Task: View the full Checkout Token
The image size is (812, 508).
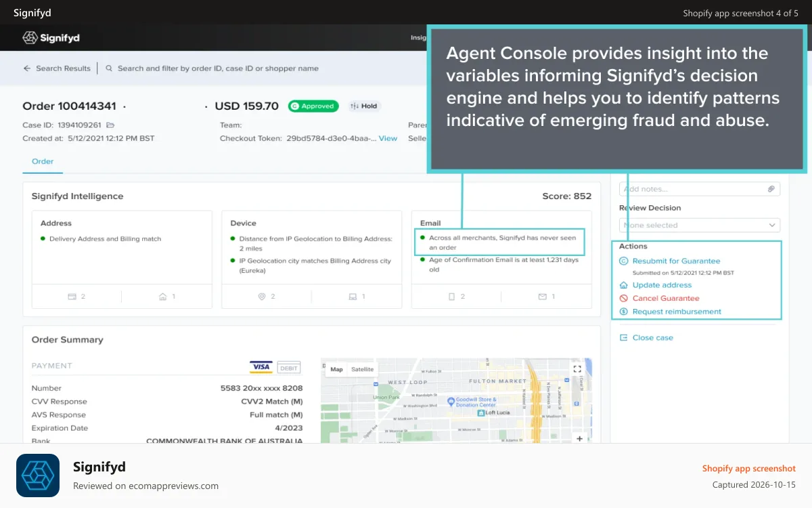Action: tap(388, 138)
